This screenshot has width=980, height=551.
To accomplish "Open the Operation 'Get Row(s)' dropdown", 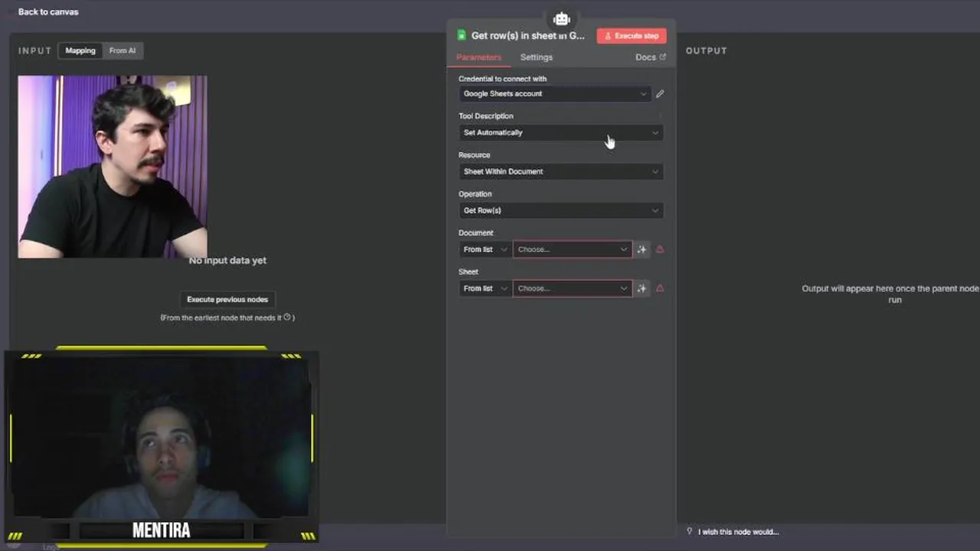I will point(561,210).
